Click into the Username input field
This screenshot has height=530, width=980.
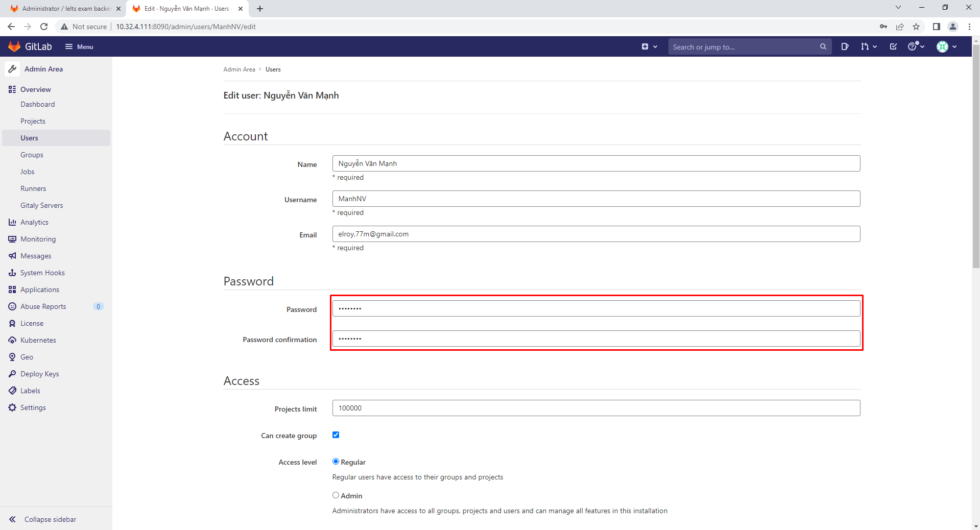tap(596, 199)
